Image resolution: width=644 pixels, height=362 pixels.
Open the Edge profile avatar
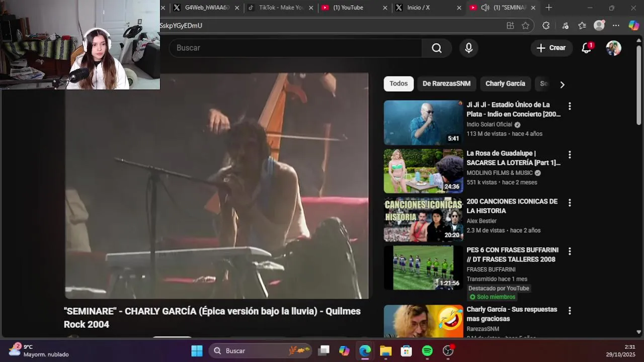pos(599,25)
